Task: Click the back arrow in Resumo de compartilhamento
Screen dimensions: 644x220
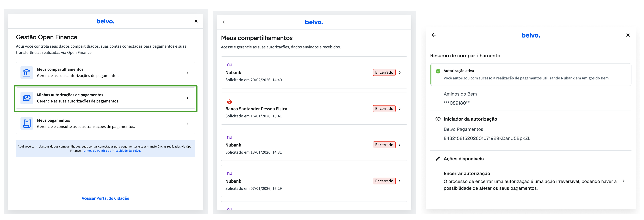Action: pos(434,35)
